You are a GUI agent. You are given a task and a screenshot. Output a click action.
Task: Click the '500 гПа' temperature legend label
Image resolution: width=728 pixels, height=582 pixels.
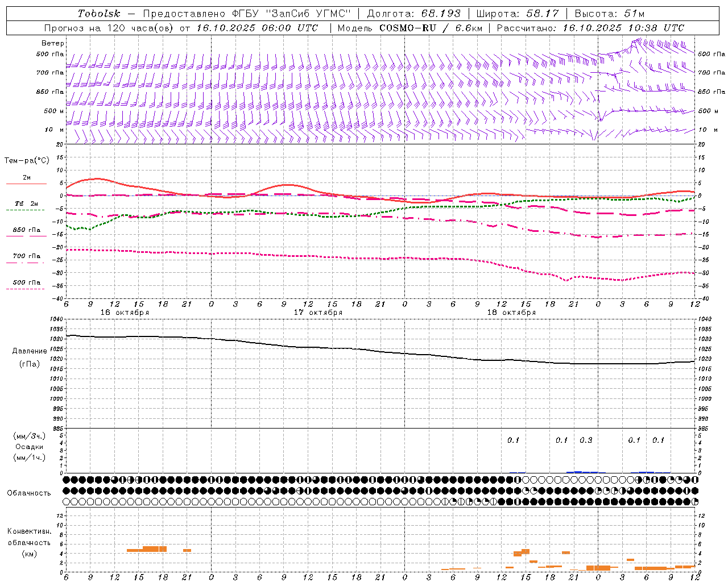click(x=27, y=282)
